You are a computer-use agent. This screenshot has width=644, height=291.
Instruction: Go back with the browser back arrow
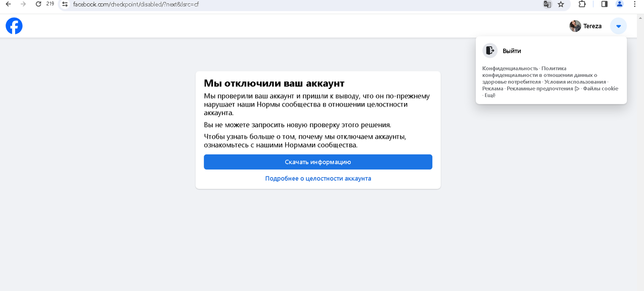pyautogui.click(x=8, y=4)
